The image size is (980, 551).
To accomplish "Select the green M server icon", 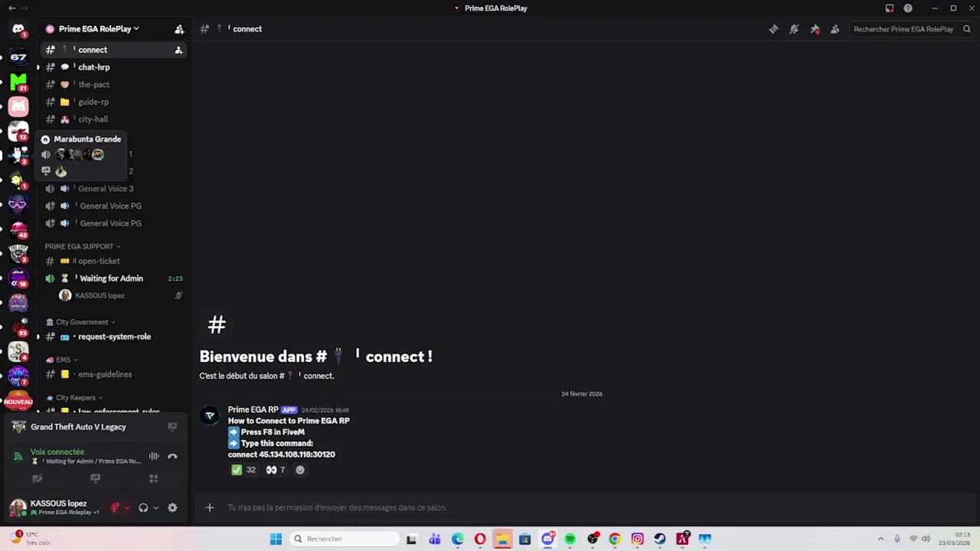I will [18, 81].
